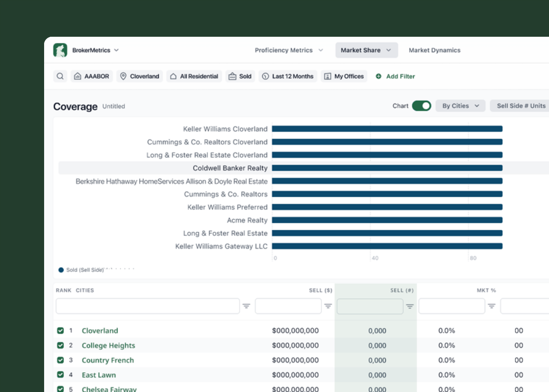Open the Cloverland city link
Image resolution: width=549 pixels, height=392 pixels.
pyautogui.click(x=100, y=331)
